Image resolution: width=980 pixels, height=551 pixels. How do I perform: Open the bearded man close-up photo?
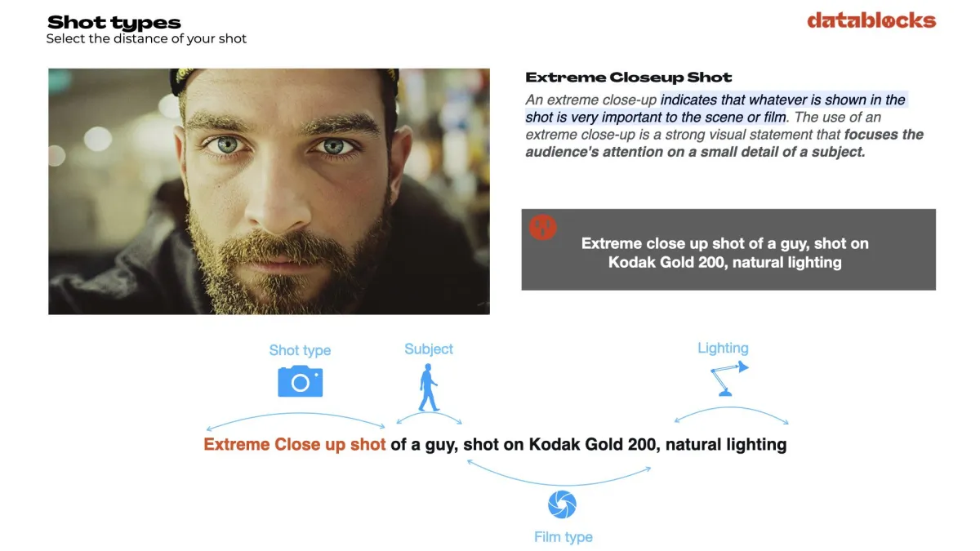(x=269, y=191)
